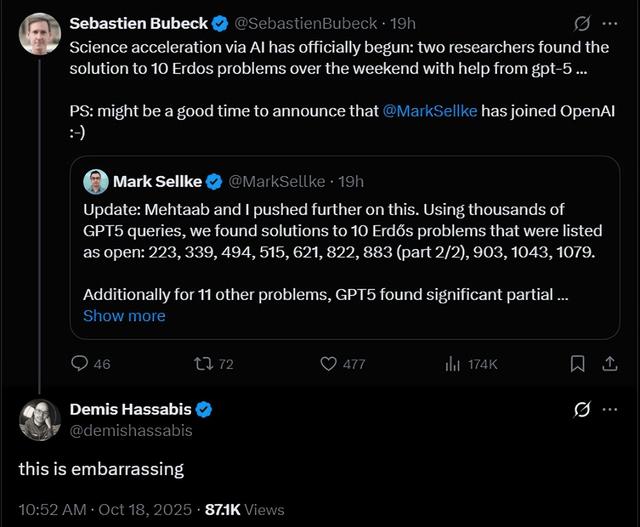Share Sebastien Bubeck's post via share icon
640x527 pixels.
[609, 364]
